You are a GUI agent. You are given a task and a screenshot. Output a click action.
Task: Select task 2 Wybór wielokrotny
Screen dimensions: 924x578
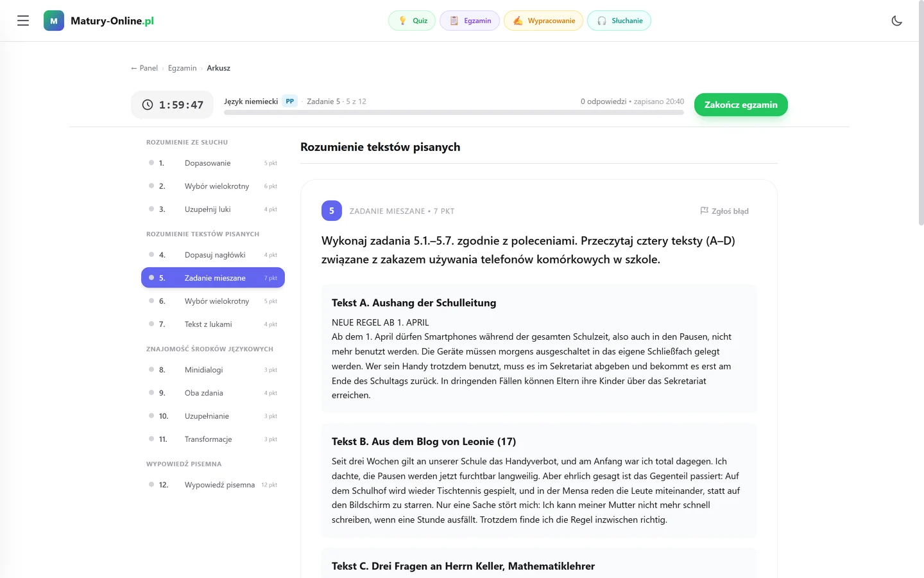(x=213, y=186)
